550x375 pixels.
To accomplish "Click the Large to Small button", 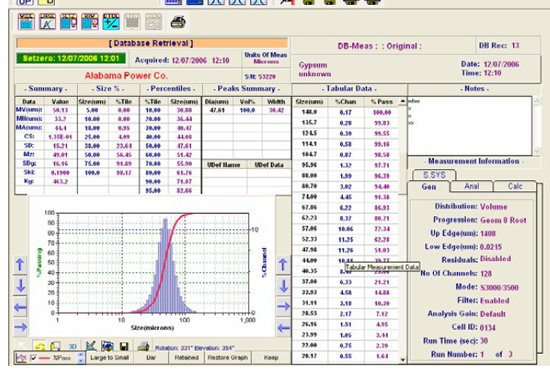I will (109, 358).
